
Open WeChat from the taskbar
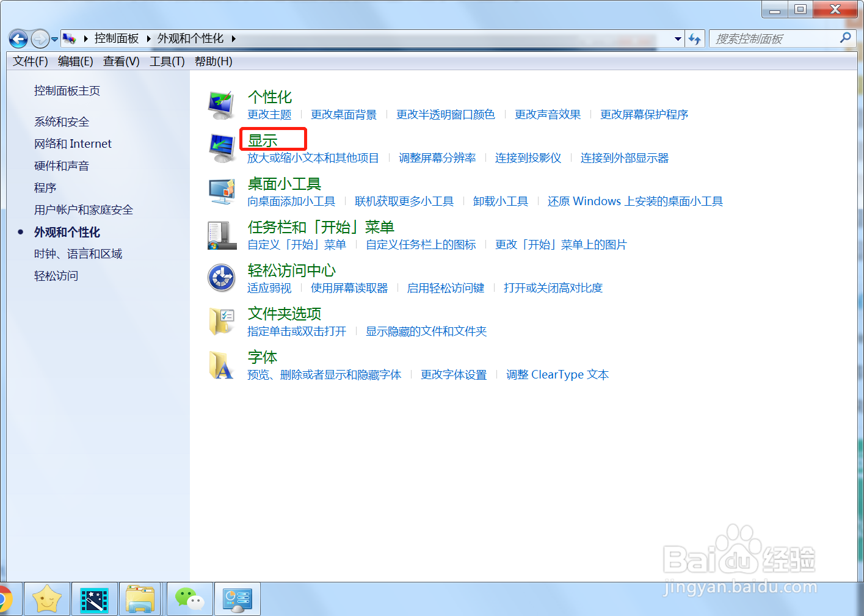(189, 599)
